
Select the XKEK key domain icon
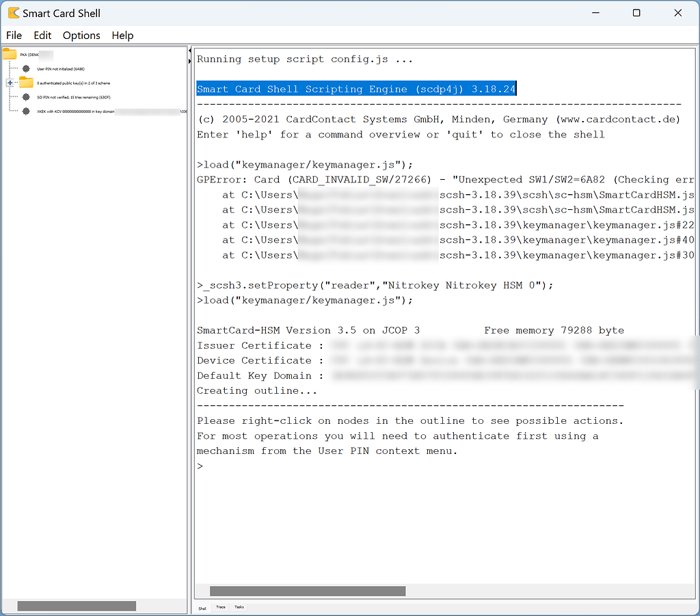click(25, 110)
